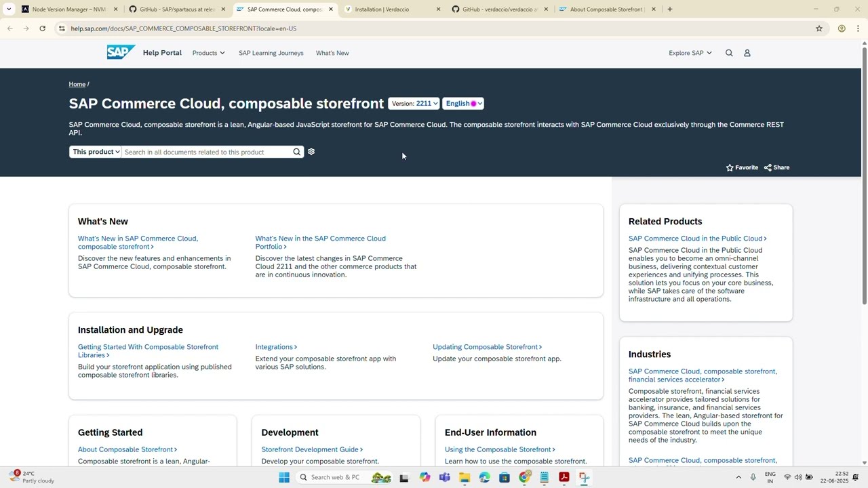Go to Help Portal home
Viewport: 868px width, 488px height.
click(162, 53)
